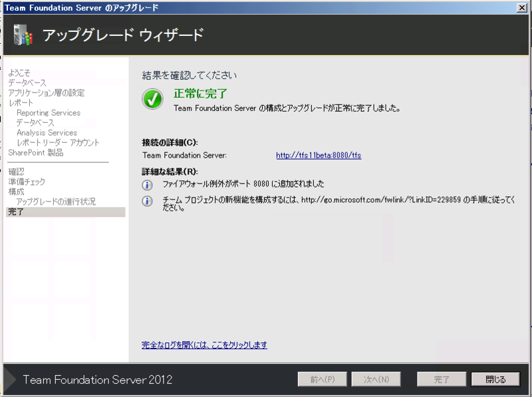Viewport: 532px width, 397px height.
Task: Click the firewall port 8080 result text
Action: click(x=243, y=184)
